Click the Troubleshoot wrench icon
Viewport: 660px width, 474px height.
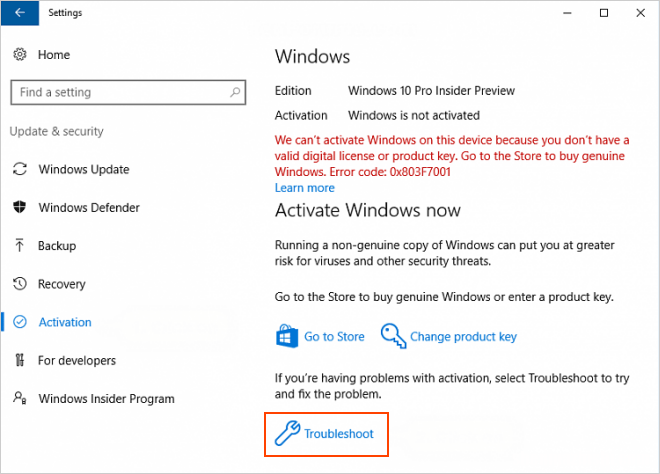coord(287,435)
